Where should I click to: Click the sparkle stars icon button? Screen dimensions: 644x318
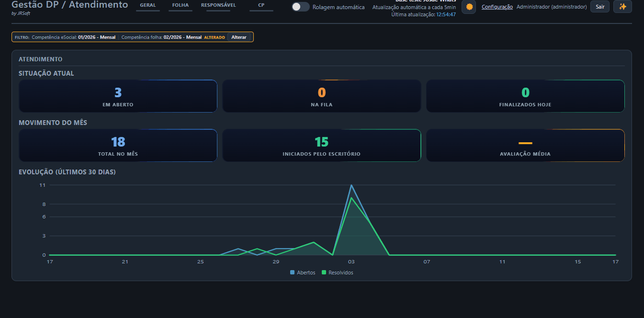(x=622, y=7)
